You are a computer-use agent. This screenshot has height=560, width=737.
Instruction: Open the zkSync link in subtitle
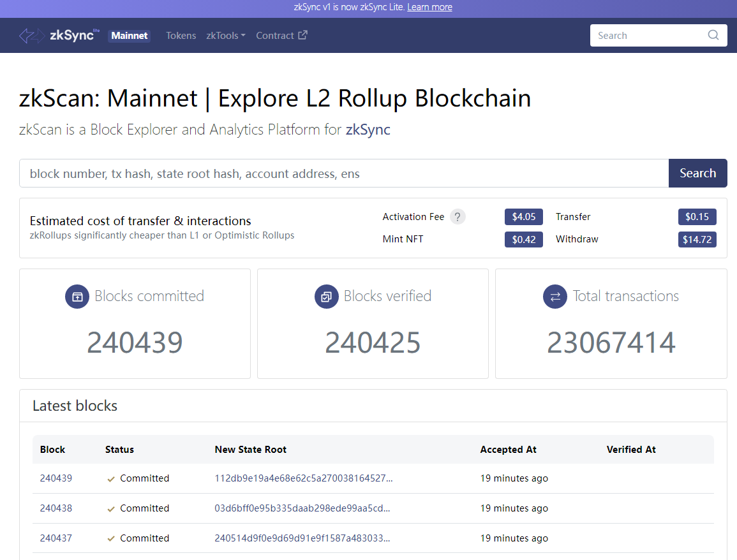tap(368, 130)
